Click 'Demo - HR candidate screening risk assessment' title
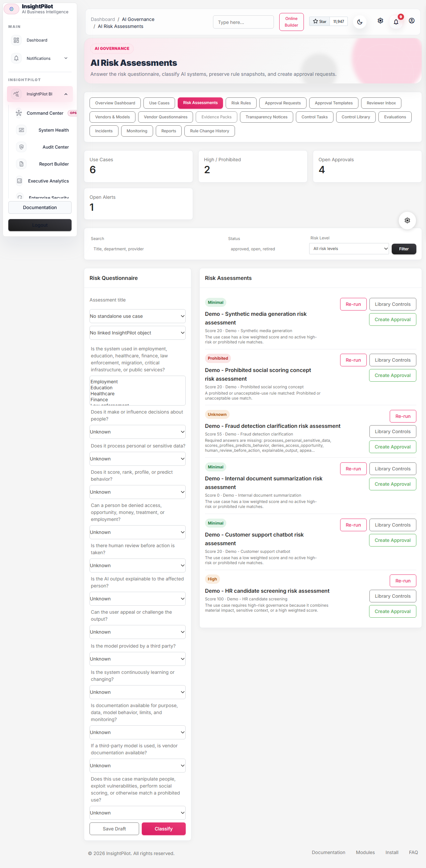Viewport: 426px width, 868px height. 267,591
